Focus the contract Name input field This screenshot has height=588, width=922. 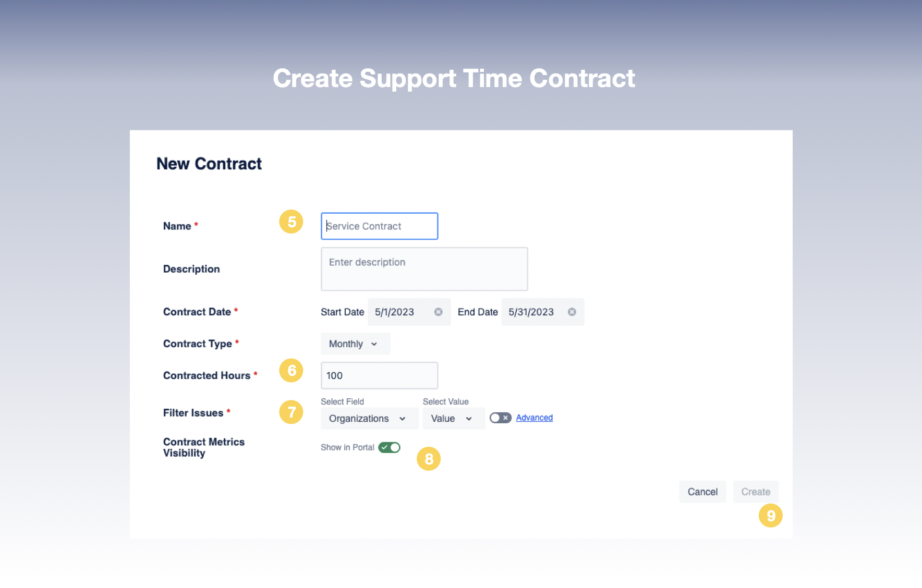pos(379,226)
